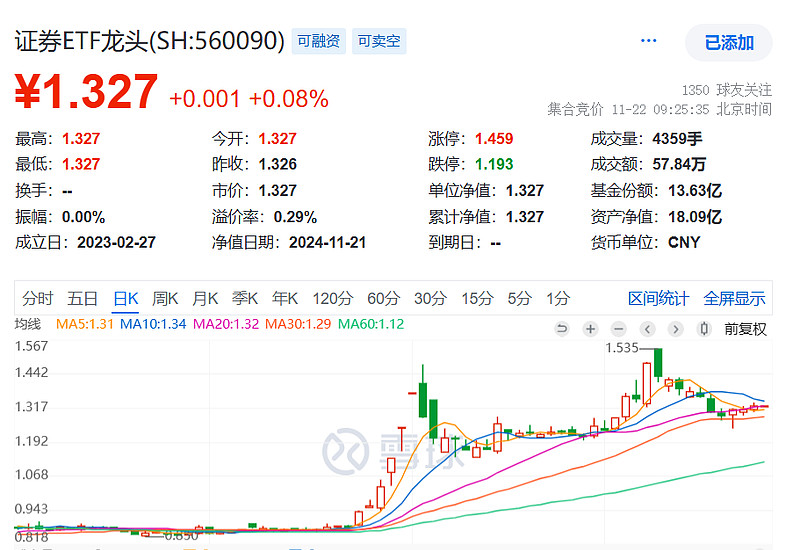Image resolution: width=800 pixels, height=550 pixels.
Task: Click the 昨收 value 1.326
Action: pyautogui.click(x=278, y=164)
